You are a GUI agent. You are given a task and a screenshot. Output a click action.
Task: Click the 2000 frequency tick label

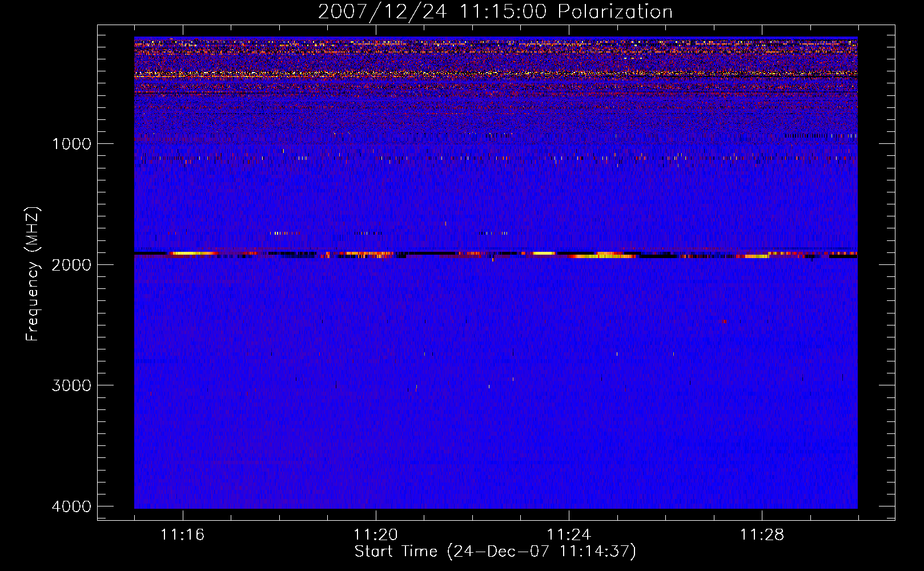point(72,264)
